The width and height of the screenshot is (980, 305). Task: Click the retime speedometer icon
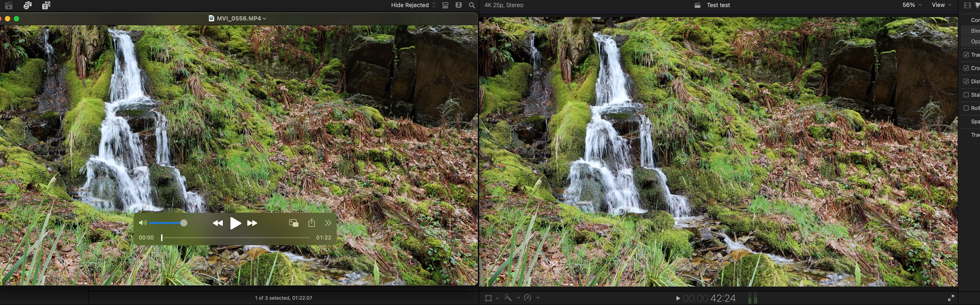[x=528, y=298]
